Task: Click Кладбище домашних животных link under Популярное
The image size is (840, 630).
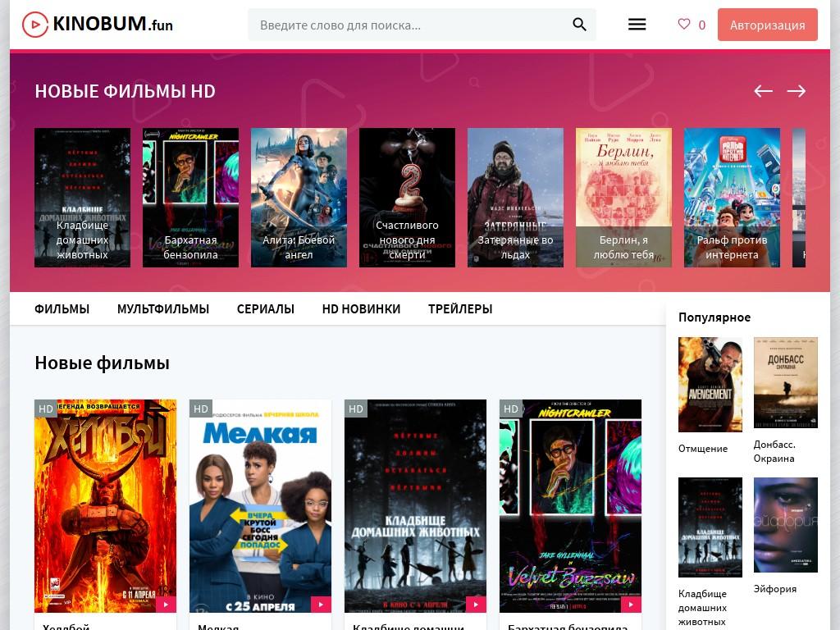Action: tap(702, 608)
